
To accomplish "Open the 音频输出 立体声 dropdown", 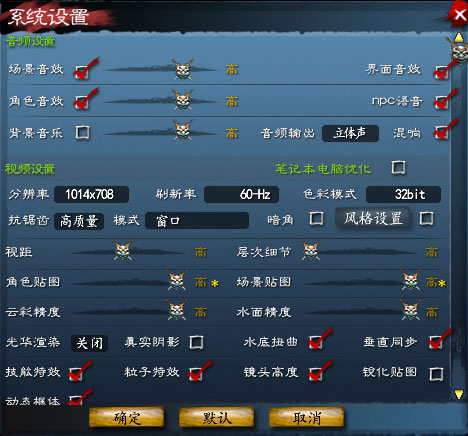I will (350, 133).
